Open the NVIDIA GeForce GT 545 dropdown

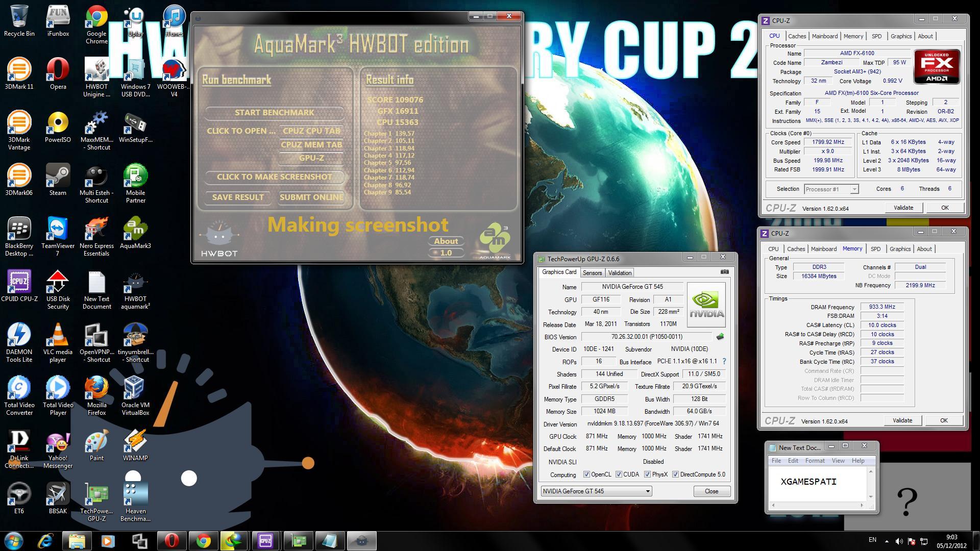tap(596, 491)
